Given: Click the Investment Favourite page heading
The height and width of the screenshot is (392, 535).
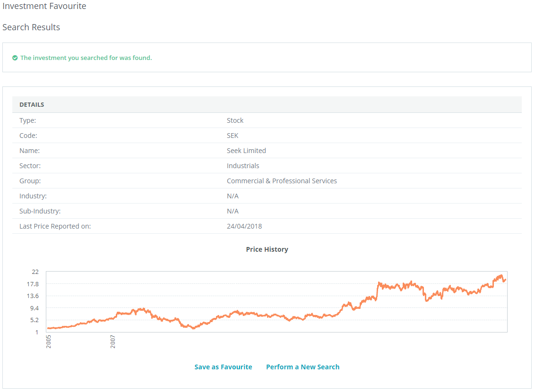Looking at the screenshot, I should (x=44, y=6).
